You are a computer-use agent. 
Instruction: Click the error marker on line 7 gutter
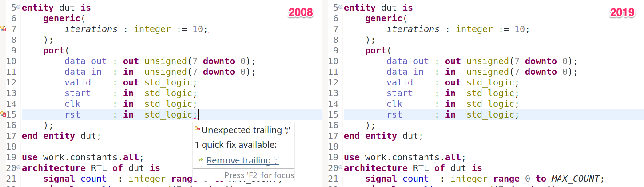tap(3, 29)
